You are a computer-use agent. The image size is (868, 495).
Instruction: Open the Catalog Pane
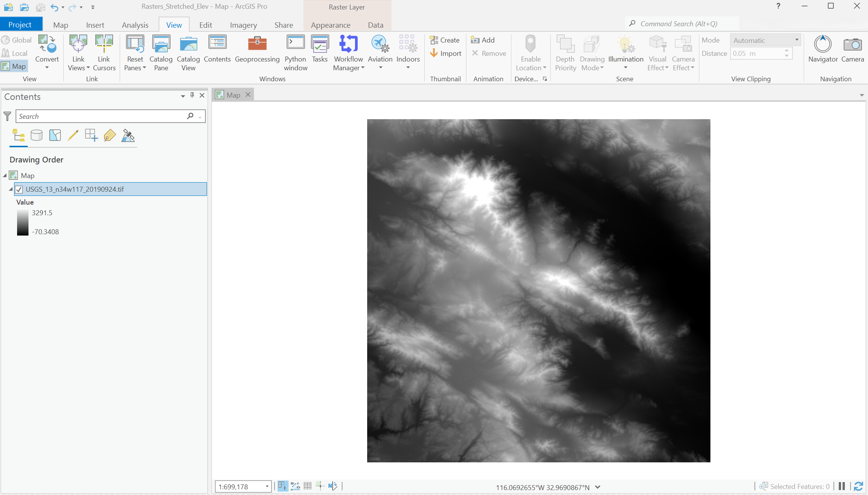pyautogui.click(x=161, y=53)
